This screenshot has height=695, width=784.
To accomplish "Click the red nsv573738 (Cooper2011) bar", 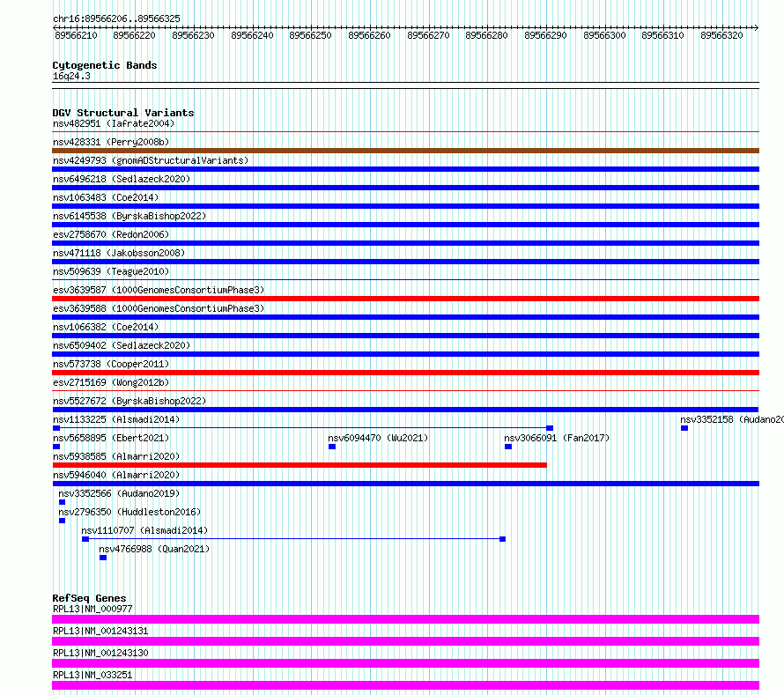I will [405, 373].
